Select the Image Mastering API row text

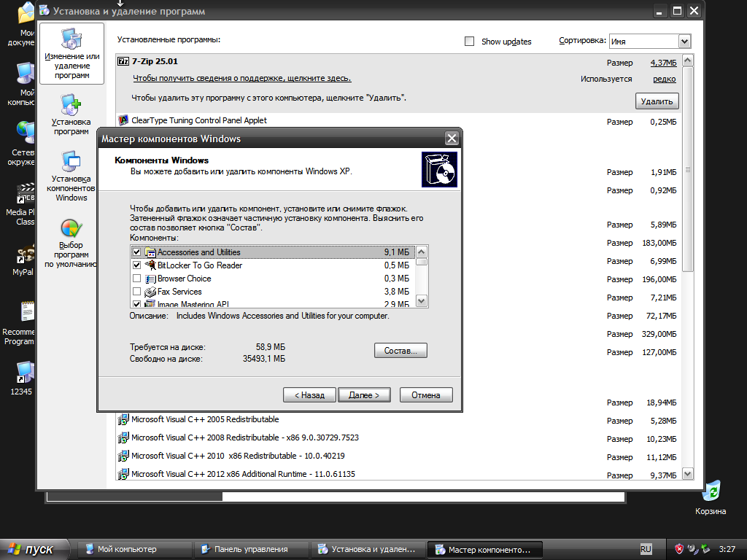coord(193,304)
